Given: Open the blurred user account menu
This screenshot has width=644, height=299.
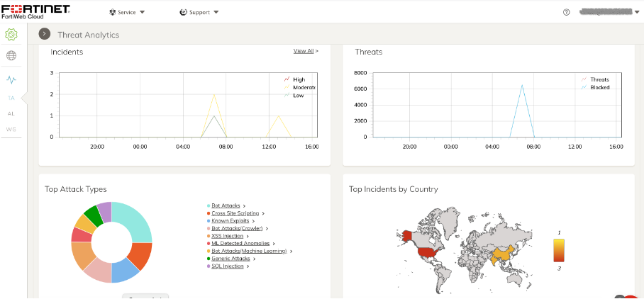Looking at the screenshot, I should tap(609, 12).
